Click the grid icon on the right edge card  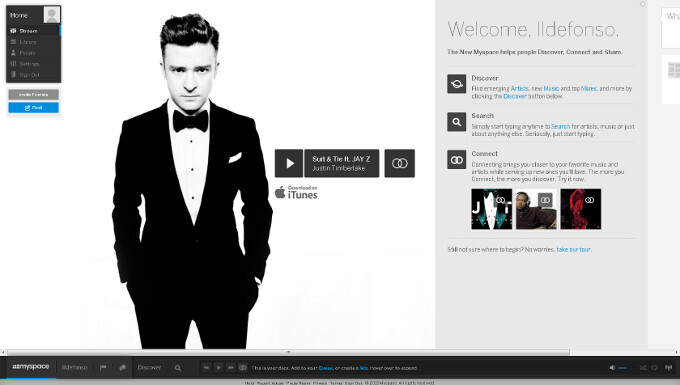point(674,70)
